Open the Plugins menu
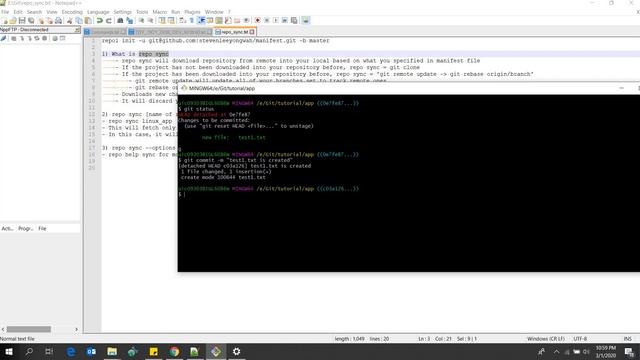The image size is (640, 360). [x=192, y=12]
